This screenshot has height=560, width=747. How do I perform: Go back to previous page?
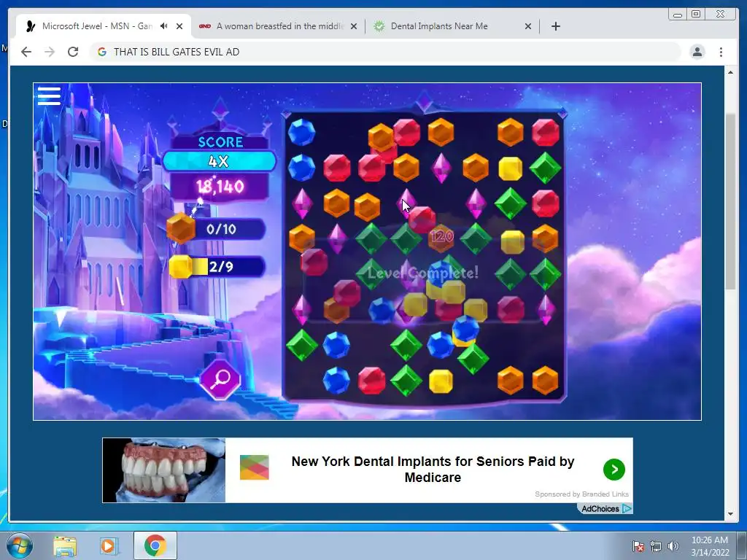26,52
